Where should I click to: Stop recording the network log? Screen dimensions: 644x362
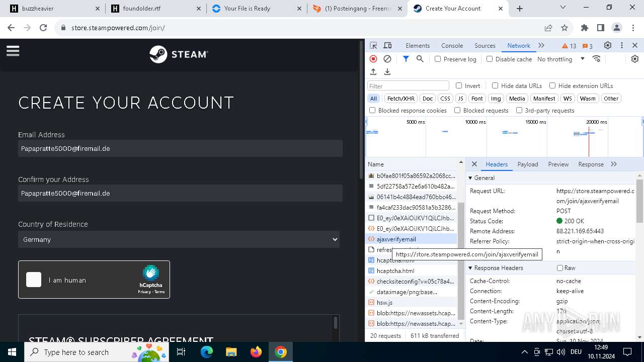point(373,59)
